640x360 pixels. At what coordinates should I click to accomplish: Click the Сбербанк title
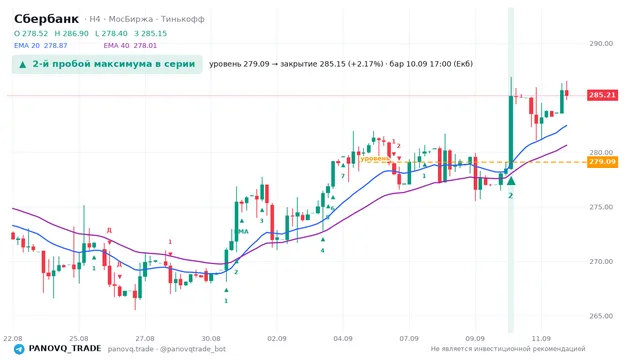point(46,19)
